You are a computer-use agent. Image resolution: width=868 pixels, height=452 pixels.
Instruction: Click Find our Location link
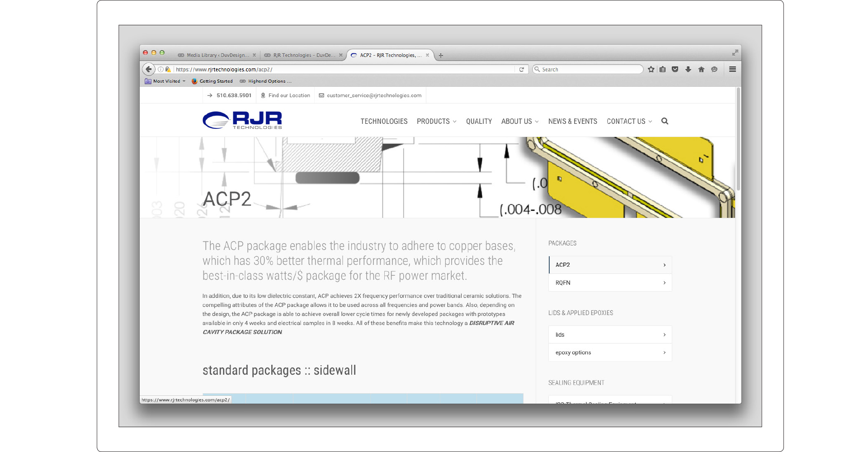(289, 95)
